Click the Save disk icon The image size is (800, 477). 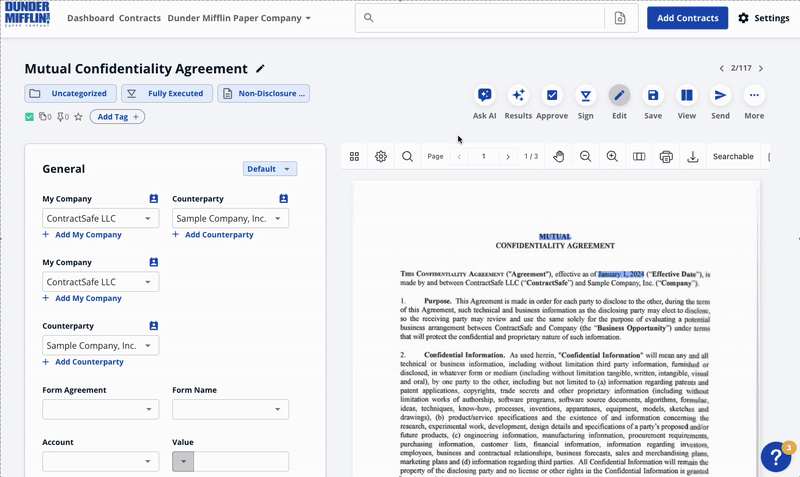653,96
